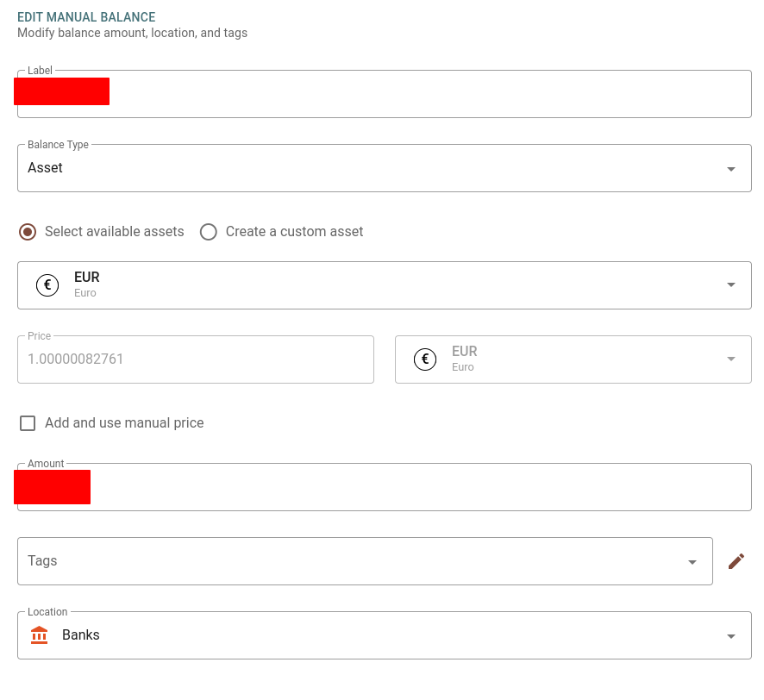Enable the Add and use manual price checkbox
The height and width of the screenshot is (700, 764).
pos(28,422)
